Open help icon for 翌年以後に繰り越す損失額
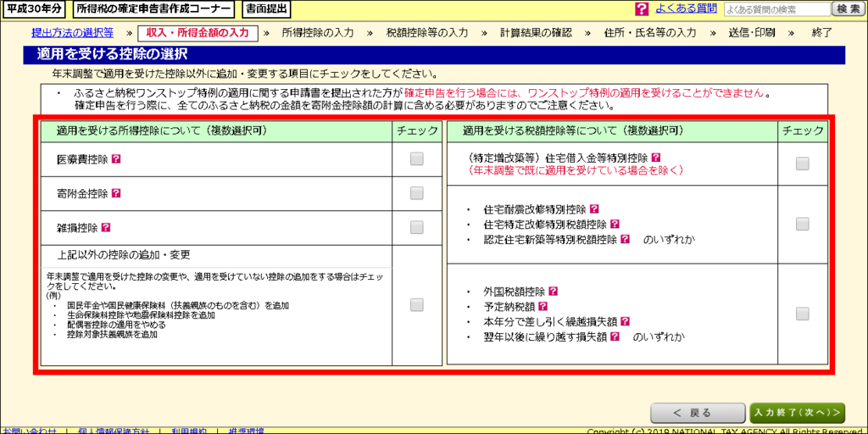 [615, 336]
